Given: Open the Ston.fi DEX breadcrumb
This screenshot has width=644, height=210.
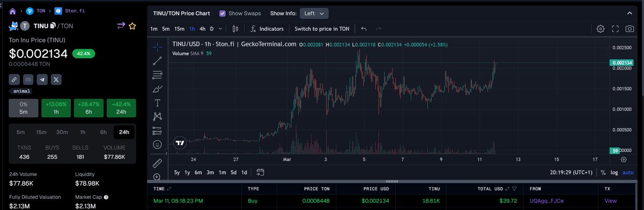Looking at the screenshot, I should click(74, 11).
